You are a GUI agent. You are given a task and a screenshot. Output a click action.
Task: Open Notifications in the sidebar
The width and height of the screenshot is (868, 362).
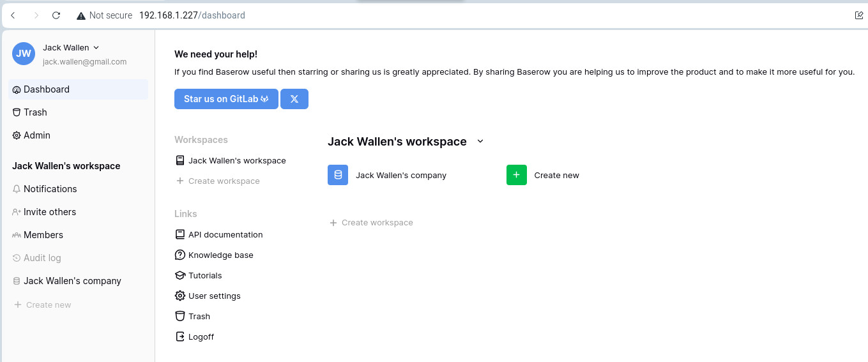pyautogui.click(x=50, y=189)
